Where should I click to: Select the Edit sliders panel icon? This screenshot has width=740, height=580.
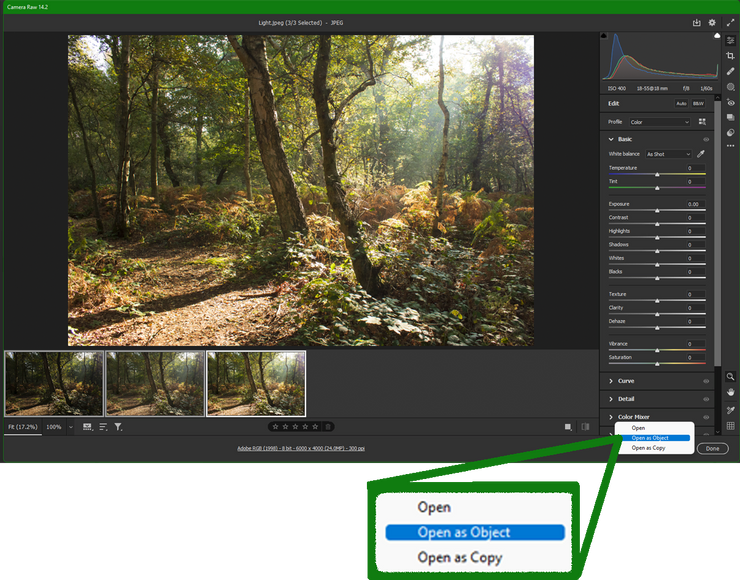(x=731, y=41)
